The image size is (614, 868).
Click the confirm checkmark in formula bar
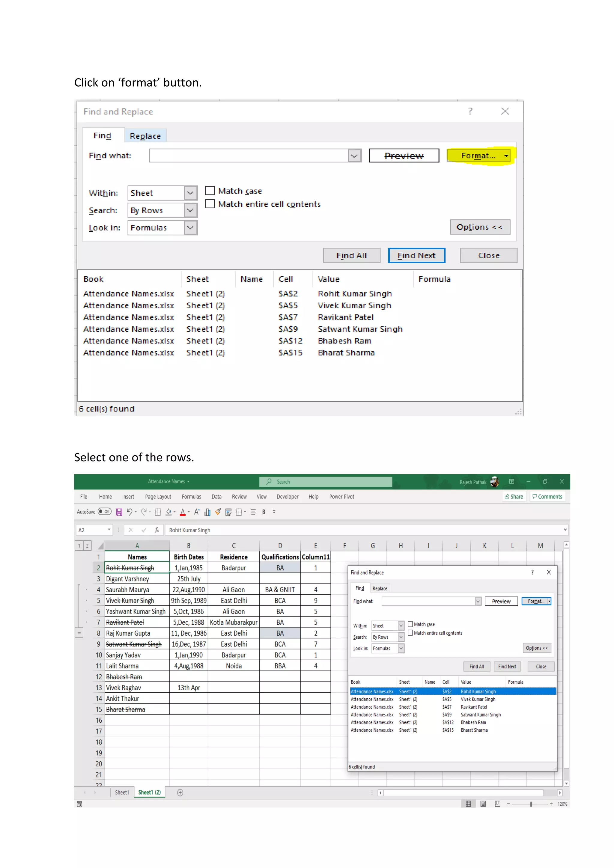tap(144, 530)
